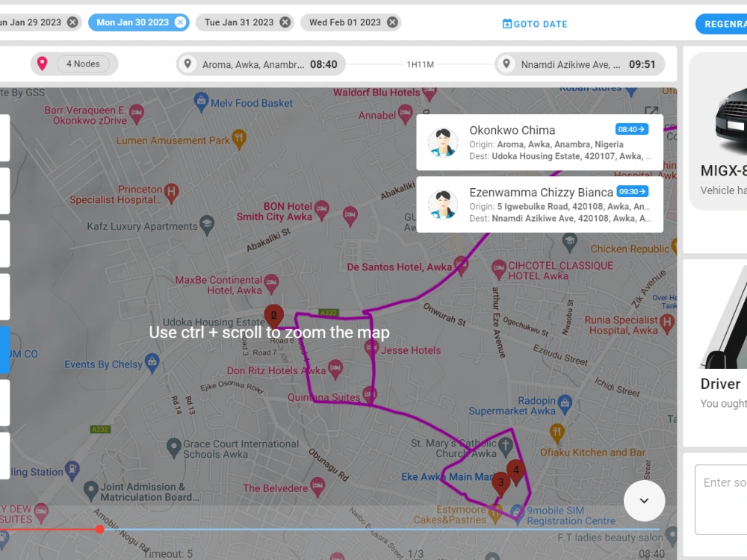Click the De Santos Hotel marker

tap(461, 265)
